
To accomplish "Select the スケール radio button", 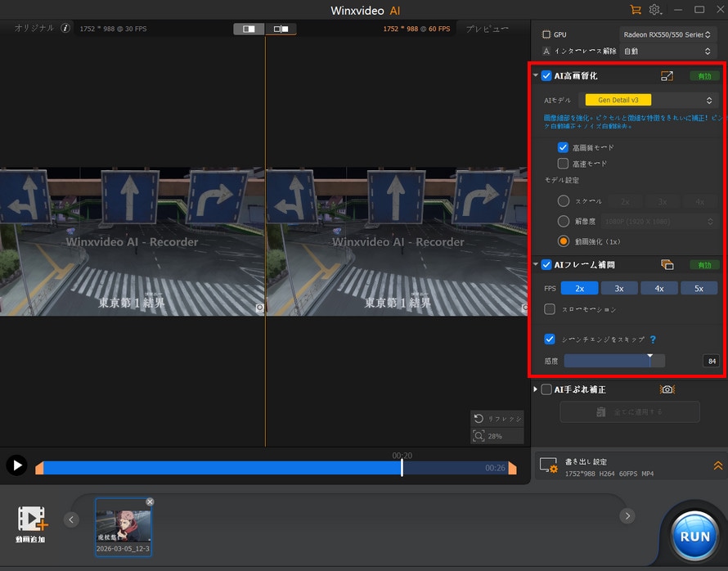I will click(x=563, y=201).
